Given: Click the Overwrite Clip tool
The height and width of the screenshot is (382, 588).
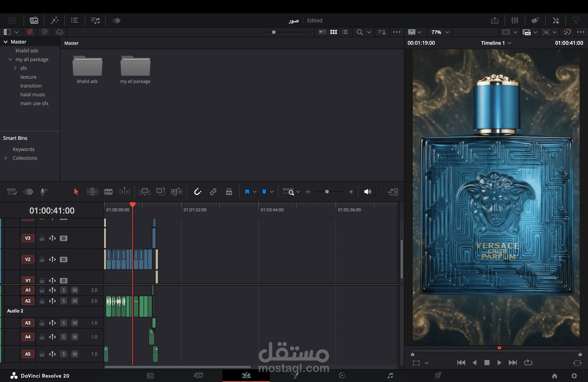Looking at the screenshot, I should click(161, 191).
